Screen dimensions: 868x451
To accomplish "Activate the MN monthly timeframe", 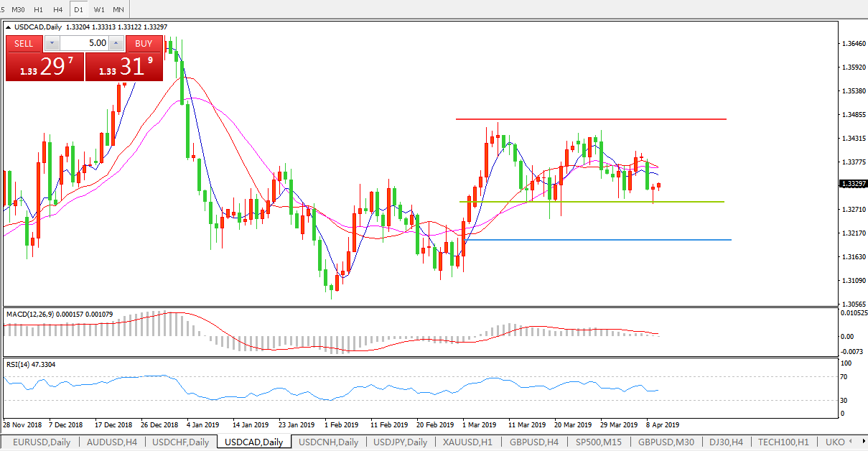I will click(118, 9).
